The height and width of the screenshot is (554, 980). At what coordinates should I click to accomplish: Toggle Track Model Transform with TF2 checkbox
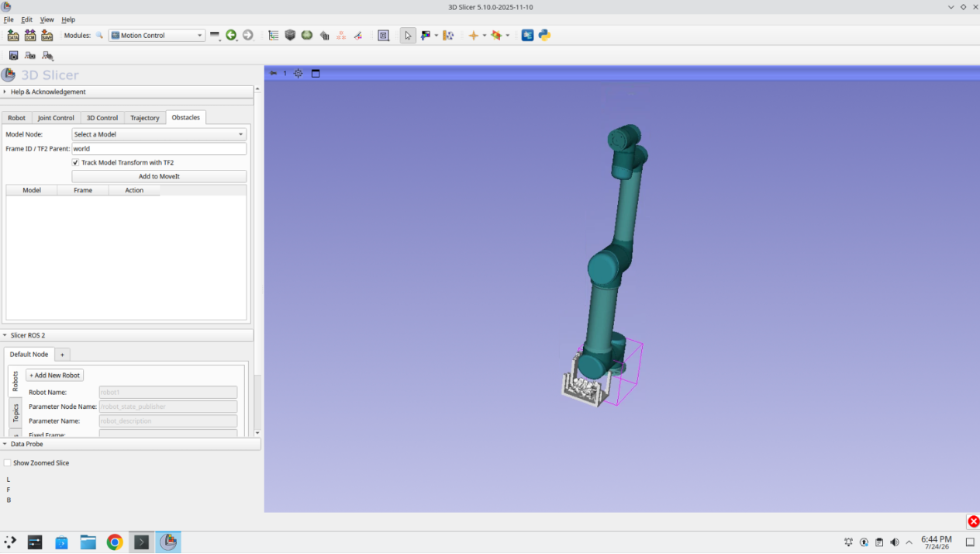[76, 163]
